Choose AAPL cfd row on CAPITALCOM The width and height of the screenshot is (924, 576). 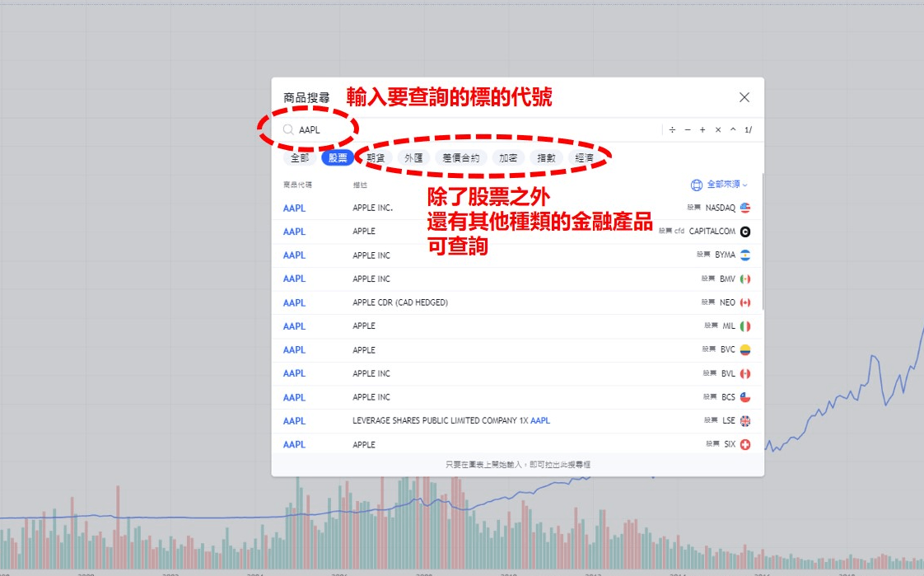[x=517, y=232]
